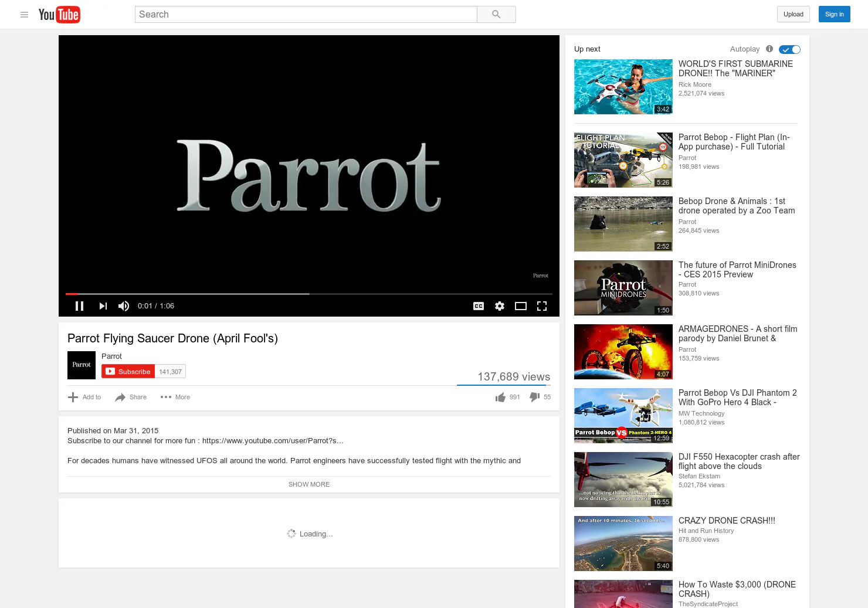This screenshot has width=868, height=608.
Task: Open DJI F550 Hexacopter crash thumbnail
Action: pos(623,480)
